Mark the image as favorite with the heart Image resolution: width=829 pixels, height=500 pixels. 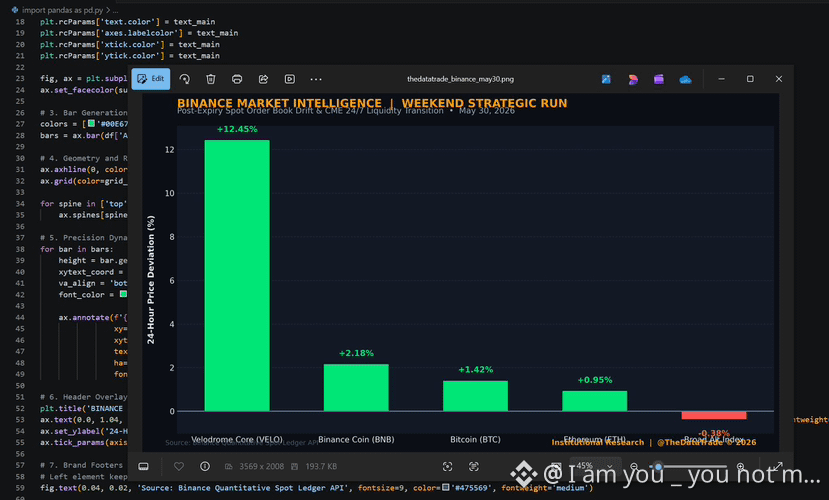[x=179, y=466]
